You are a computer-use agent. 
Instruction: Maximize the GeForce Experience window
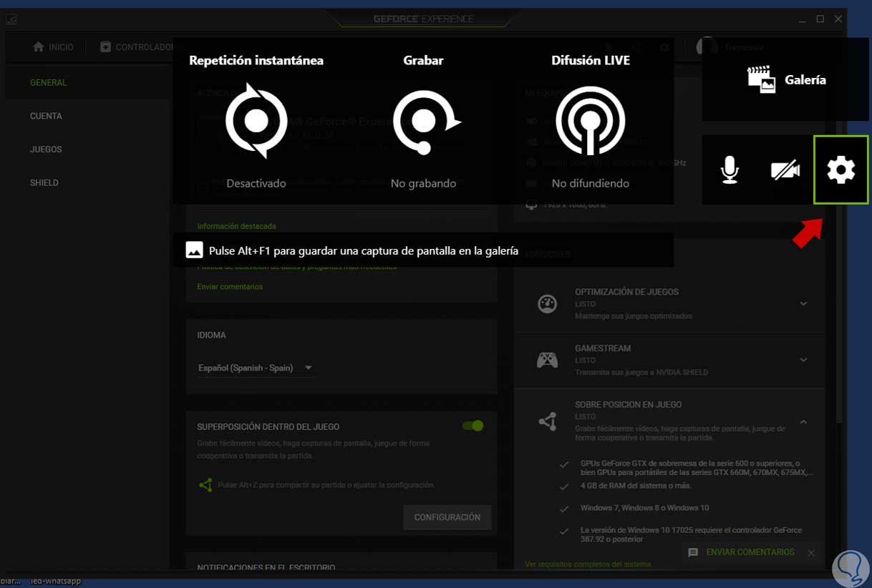point(820,19)
